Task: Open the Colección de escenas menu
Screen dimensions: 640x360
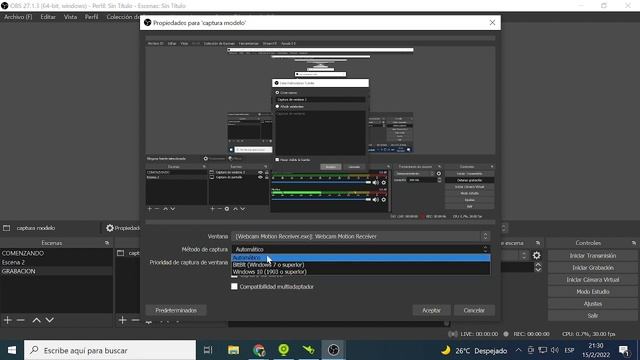Action: 122,17
